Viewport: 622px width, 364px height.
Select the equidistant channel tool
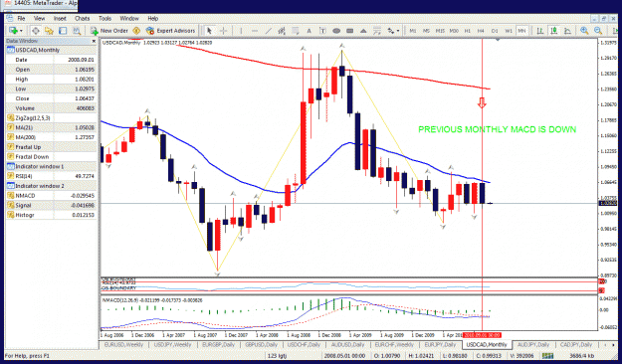pyautogui.click(x=282, y=31)
